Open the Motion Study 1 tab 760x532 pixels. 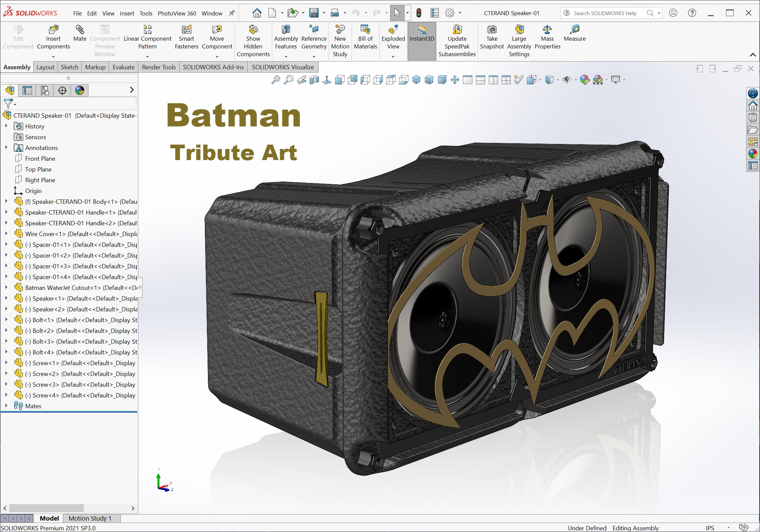(90, 518)
